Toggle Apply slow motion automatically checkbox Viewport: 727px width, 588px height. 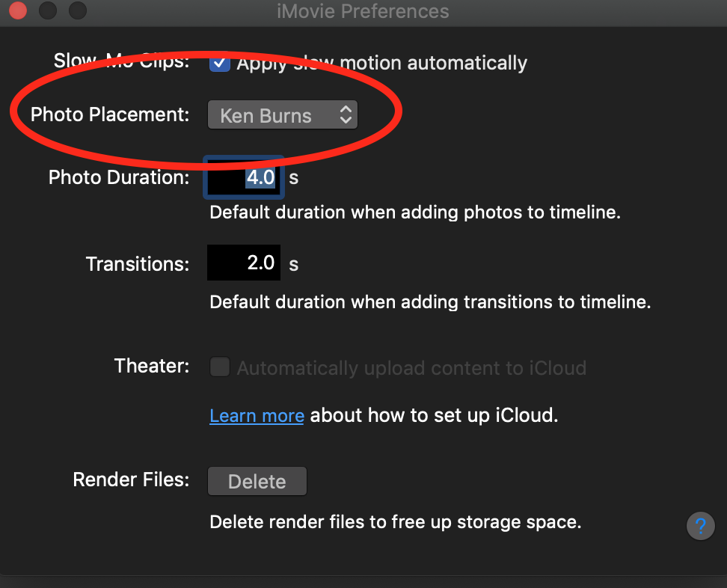tap(219, 63)
